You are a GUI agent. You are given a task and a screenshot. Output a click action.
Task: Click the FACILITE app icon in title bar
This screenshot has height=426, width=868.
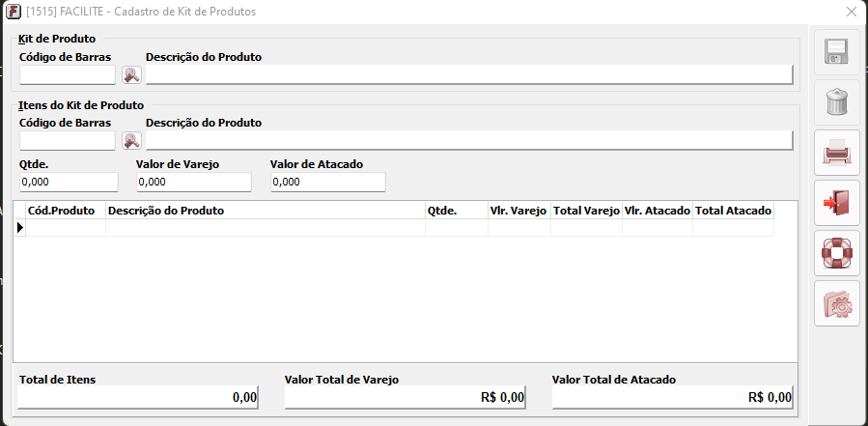coord(13,12)
